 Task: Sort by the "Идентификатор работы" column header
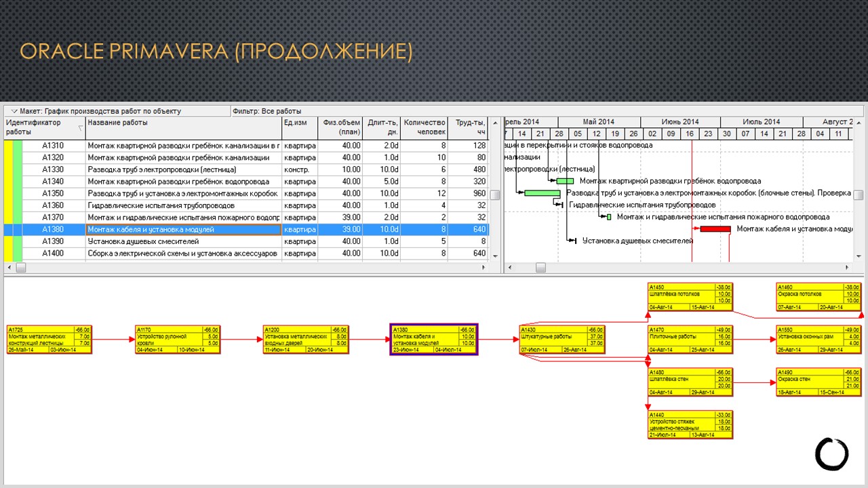45,127
